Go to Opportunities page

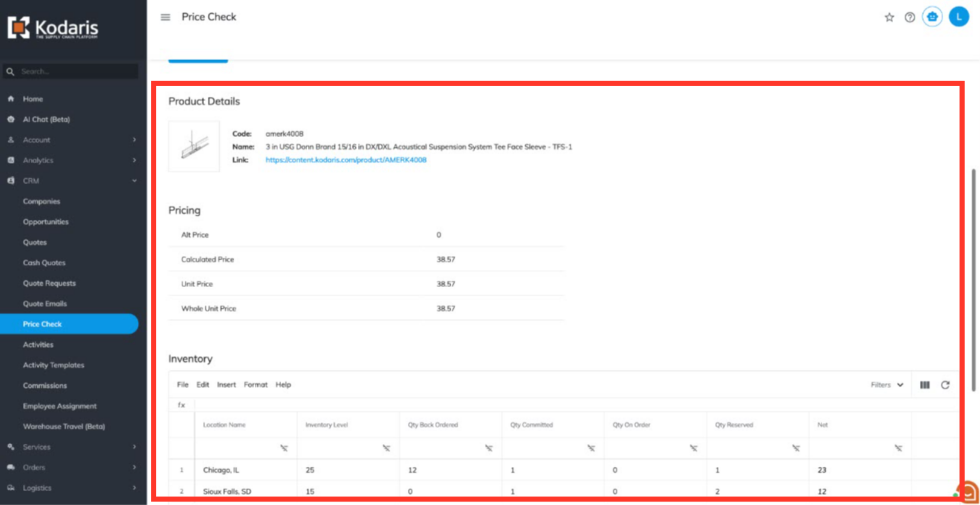[x=45, y=221]
